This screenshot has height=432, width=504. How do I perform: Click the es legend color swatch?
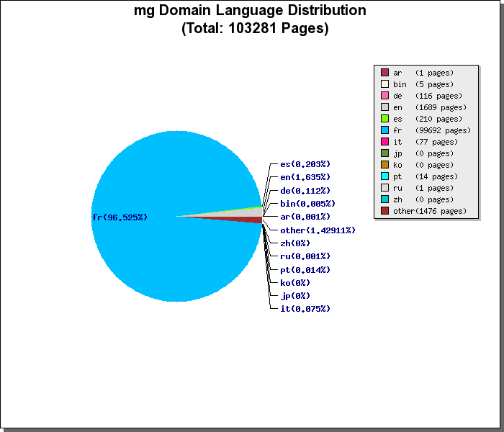384,119
